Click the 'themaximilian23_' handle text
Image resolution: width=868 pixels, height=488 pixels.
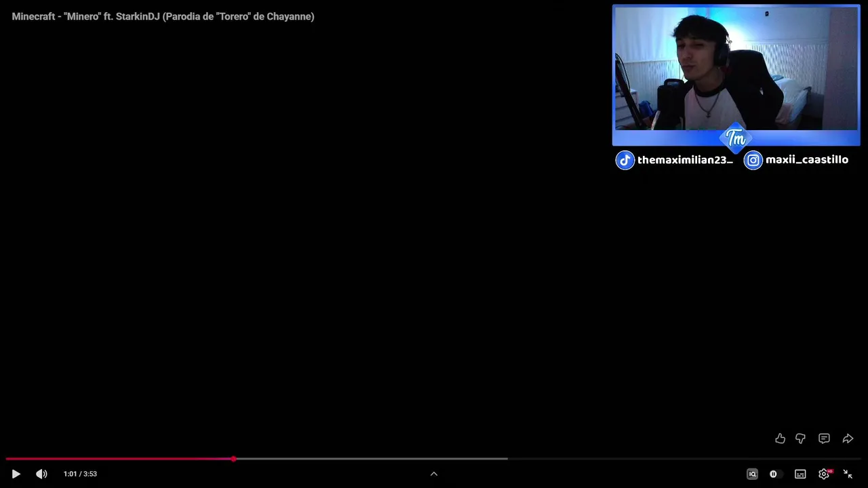(x=685, y=160)
